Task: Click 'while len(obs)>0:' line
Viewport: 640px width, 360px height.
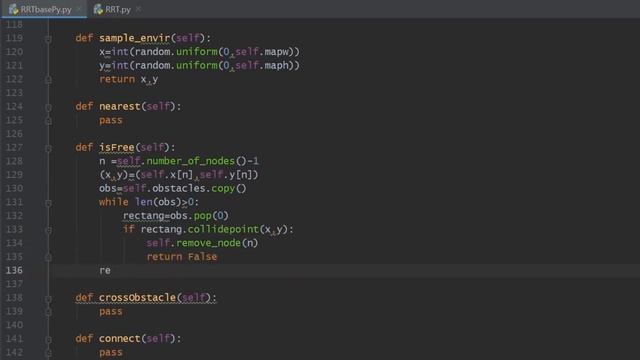Action: pyautogui.click(x=149, y=202)
